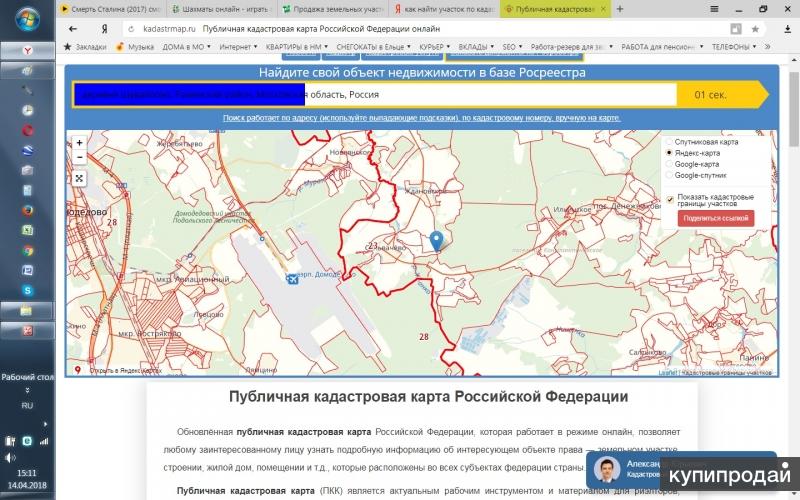800x500 pixels.
Task: Launch Firefox from the taskbar
Action: (x=28, y=210)
